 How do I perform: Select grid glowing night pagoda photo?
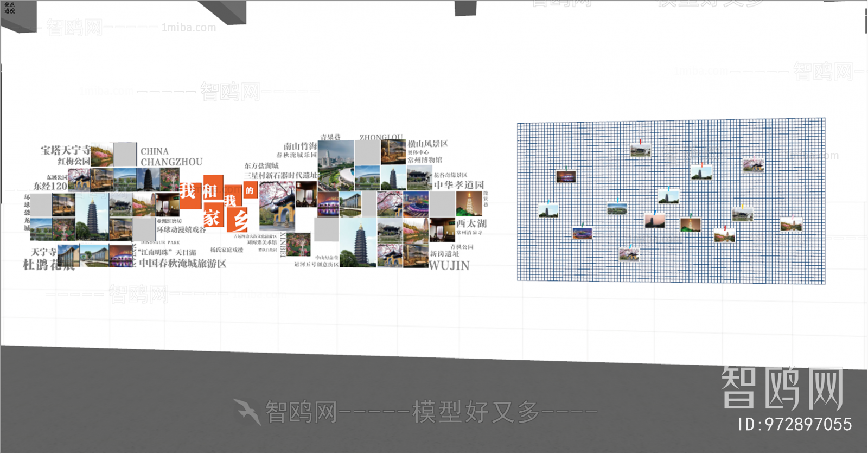pos(691,224)
